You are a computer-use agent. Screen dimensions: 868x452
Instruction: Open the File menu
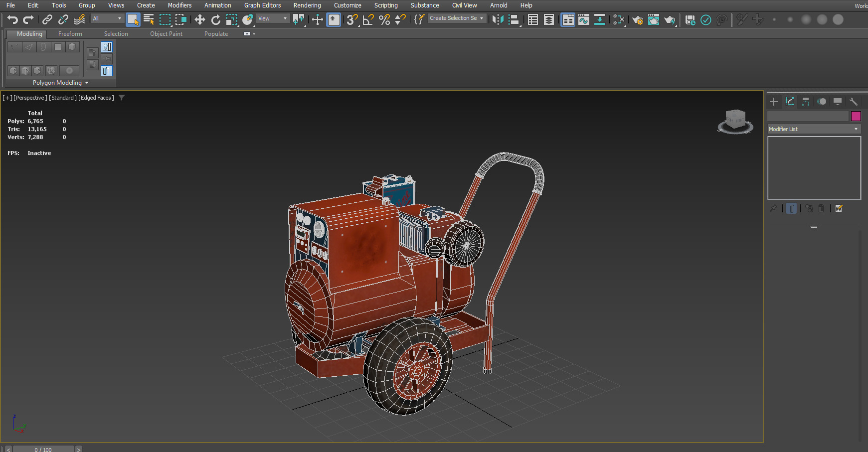[x=10, y=5]
